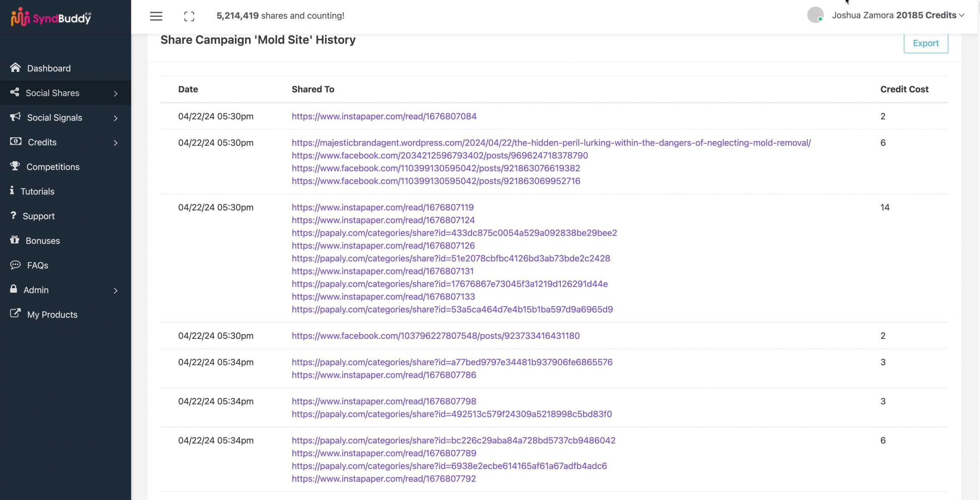
Task: Expand the Credits submenu chevron
Action: click(x=116, y=143)
